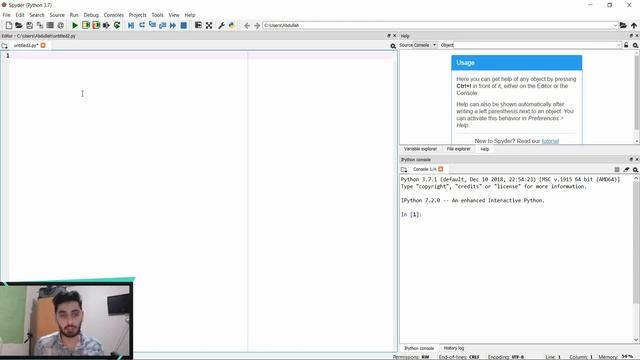The width and height of the screenshot is (640, 360).
Task: Run the file with green play button
Action: [75, 25]
